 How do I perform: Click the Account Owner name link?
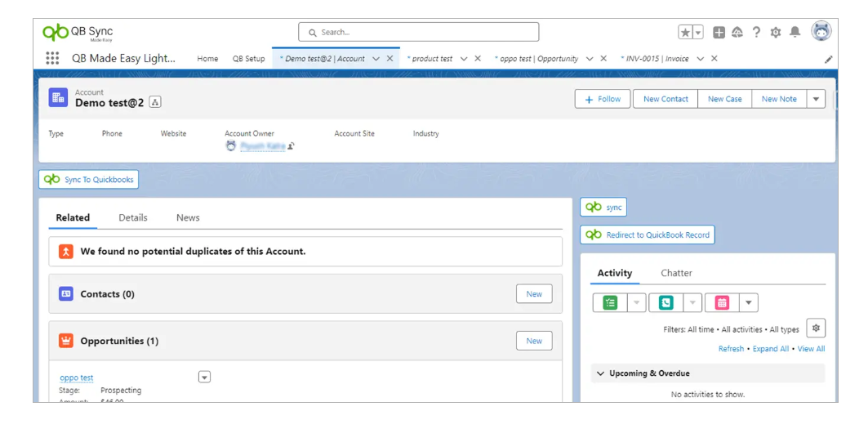[263, 145]
